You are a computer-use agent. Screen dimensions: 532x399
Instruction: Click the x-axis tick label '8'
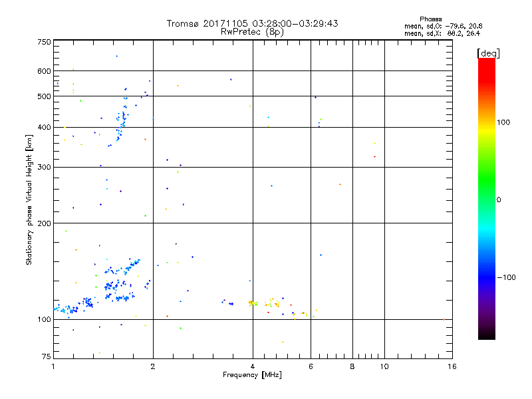(x=352, y=366)
